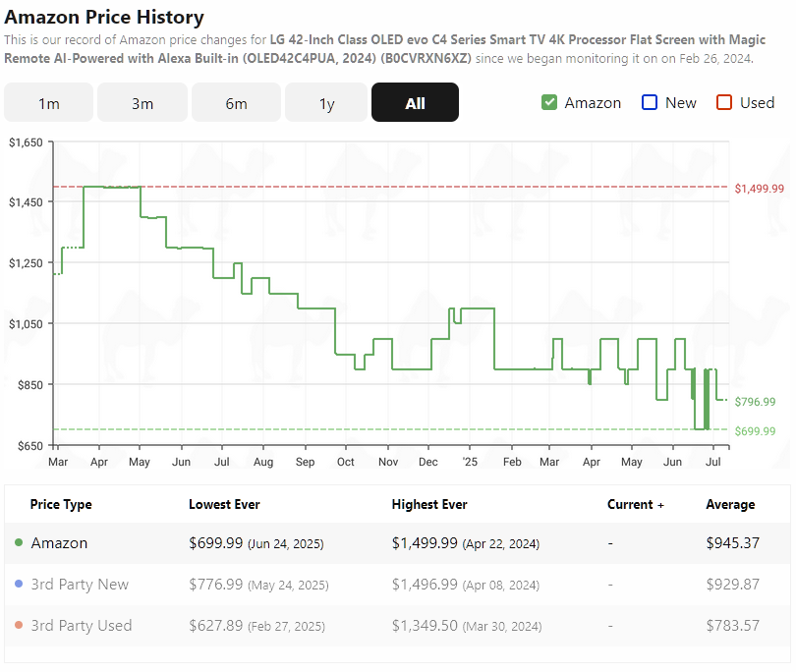This screenshot has height=672, width=796.
Task: Click the $1,499.99 red chart label
Action: point(760,189)
